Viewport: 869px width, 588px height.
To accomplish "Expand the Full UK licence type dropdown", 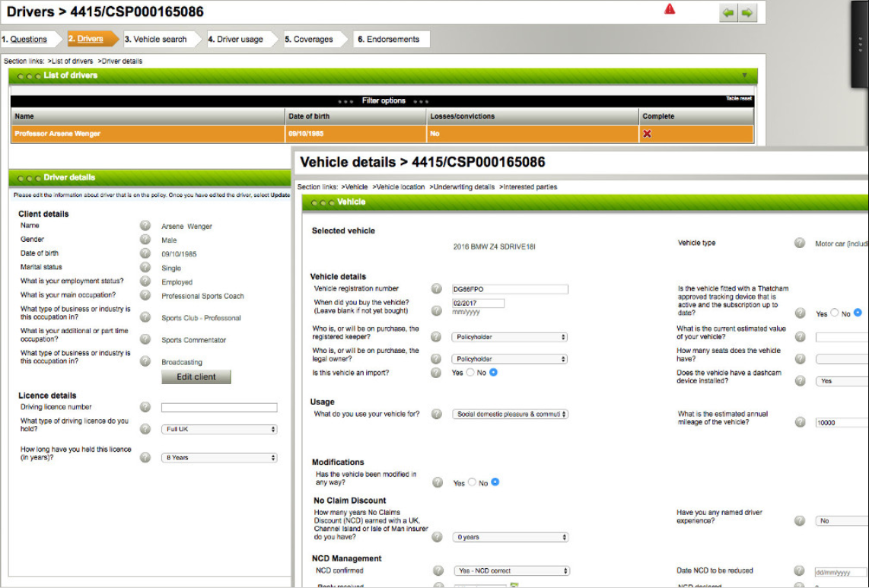I will pyautogui.click(x=219, y=428).
